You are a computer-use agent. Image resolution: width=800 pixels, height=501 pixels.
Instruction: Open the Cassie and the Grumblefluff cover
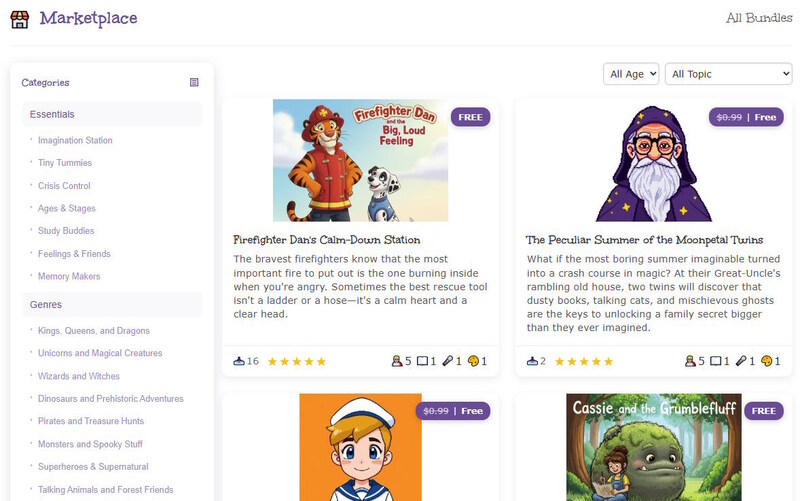(x=654, y=447)
